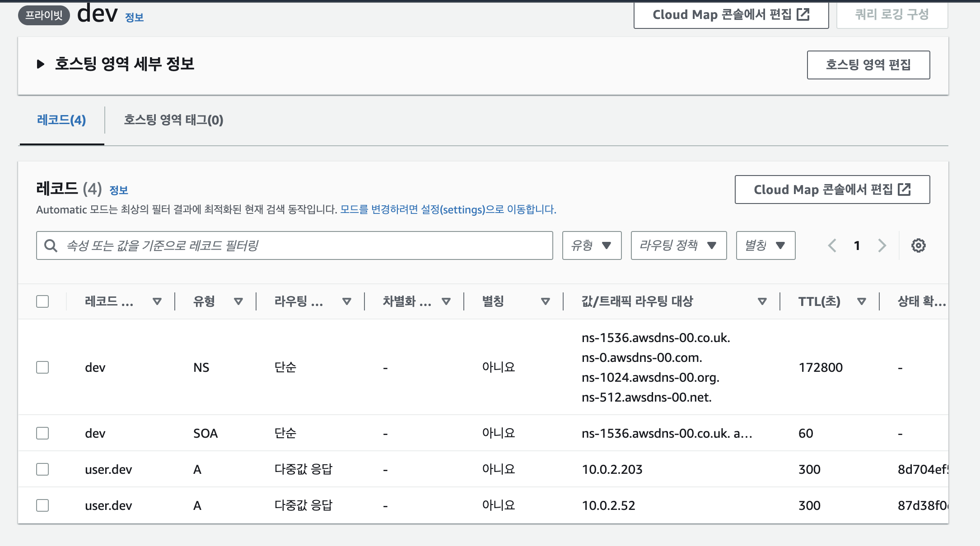Check the user.dev 10.0.2.203 record

click(x=42, y=469)
